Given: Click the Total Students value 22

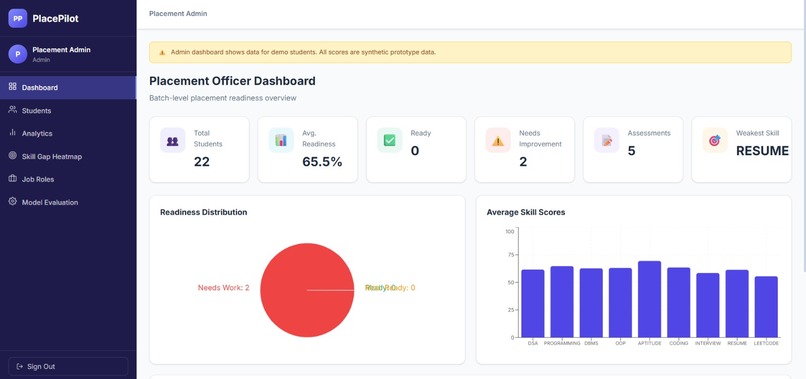Looking at the screenshot, I should (202, 161).
